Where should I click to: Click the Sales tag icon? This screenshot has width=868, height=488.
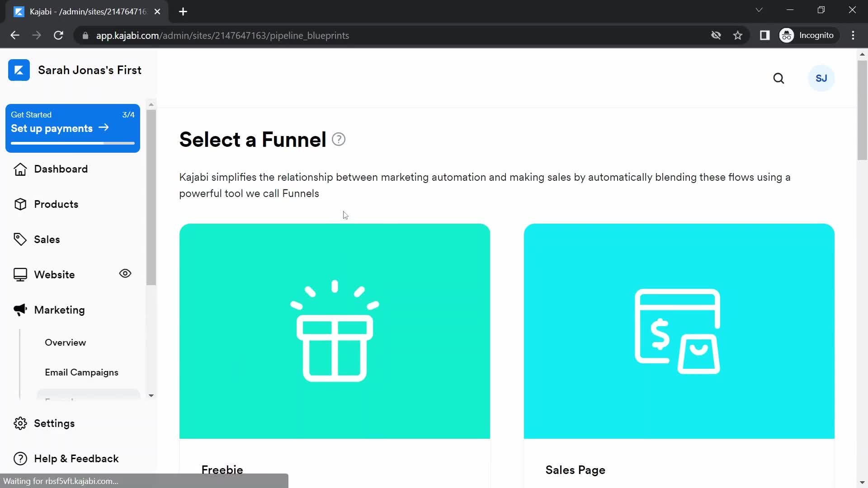click(x=20, y=239)
